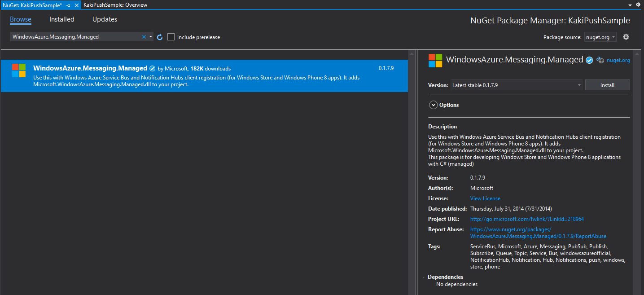This screenshot has width=644, height=295.
Task: Click the globe icon beside nuget.org link
Action: coord(600,60)
